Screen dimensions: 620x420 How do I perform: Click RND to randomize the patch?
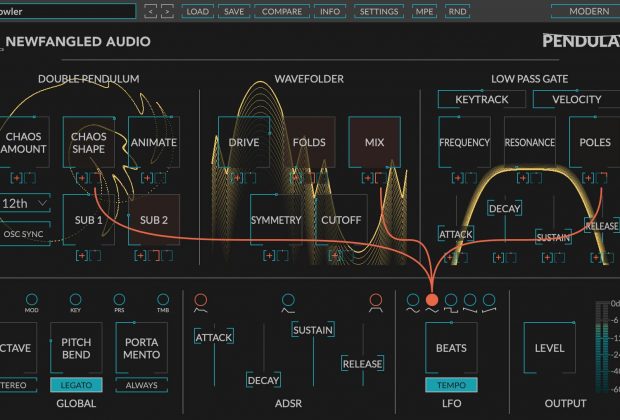(457, 11)
